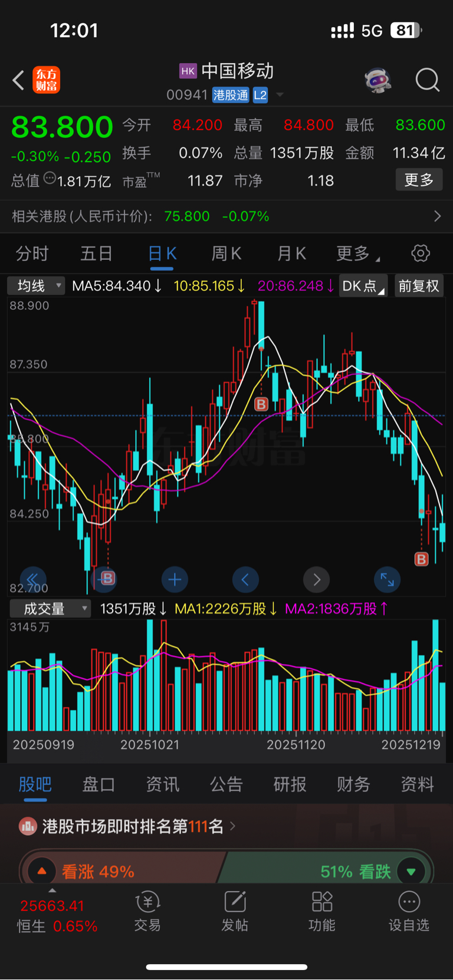Expand chart to fullscreen icon
Image resolution: width=453 pixels, height=980 pixels.
point(388,580)
